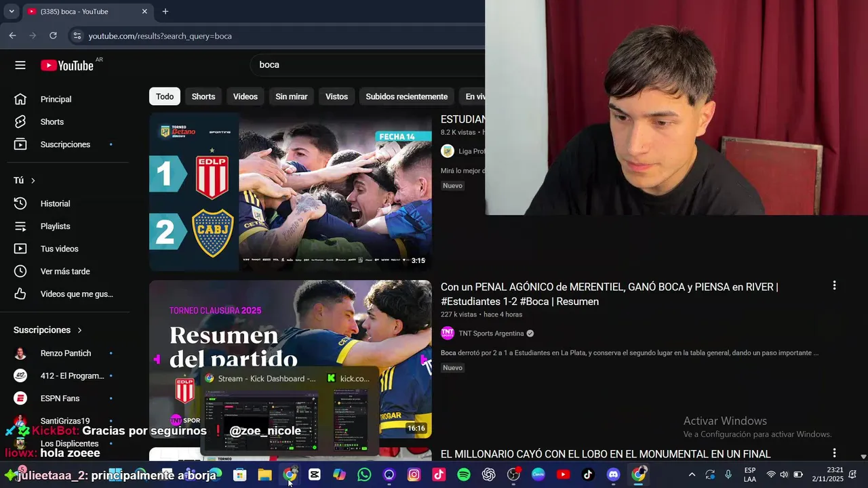Open Discord from the taskbar
Image resolution: width=868 pixels, height=488 pixels.
click(613, 475)
